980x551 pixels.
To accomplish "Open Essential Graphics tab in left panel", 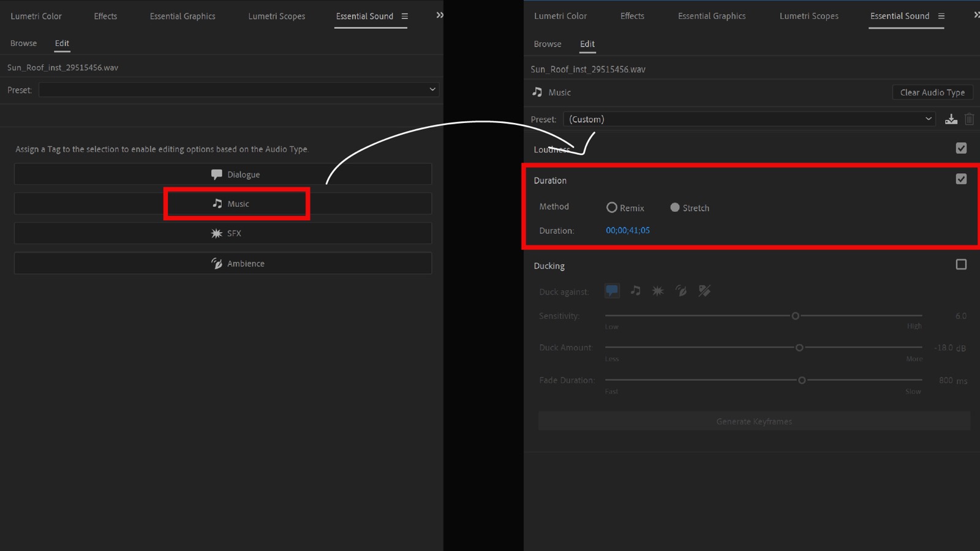I will click(x=183, y=16).
